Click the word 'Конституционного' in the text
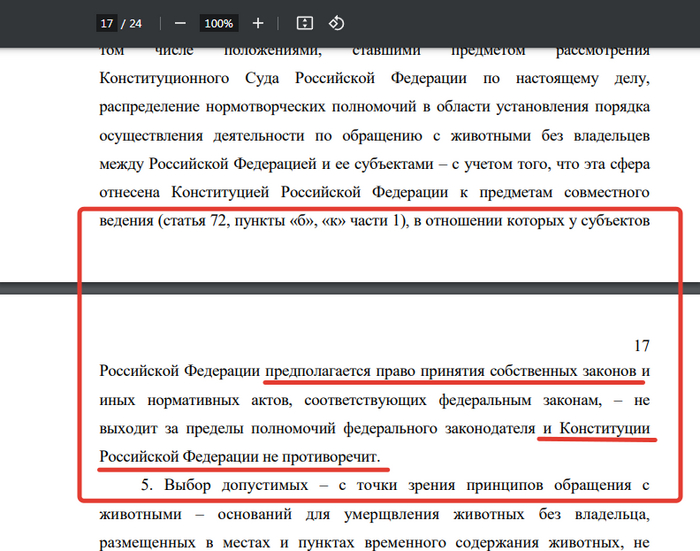 click(164, 78)
